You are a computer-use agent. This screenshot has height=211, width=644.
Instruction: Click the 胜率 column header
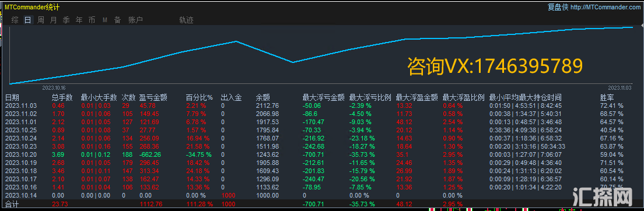coord(607,98)
